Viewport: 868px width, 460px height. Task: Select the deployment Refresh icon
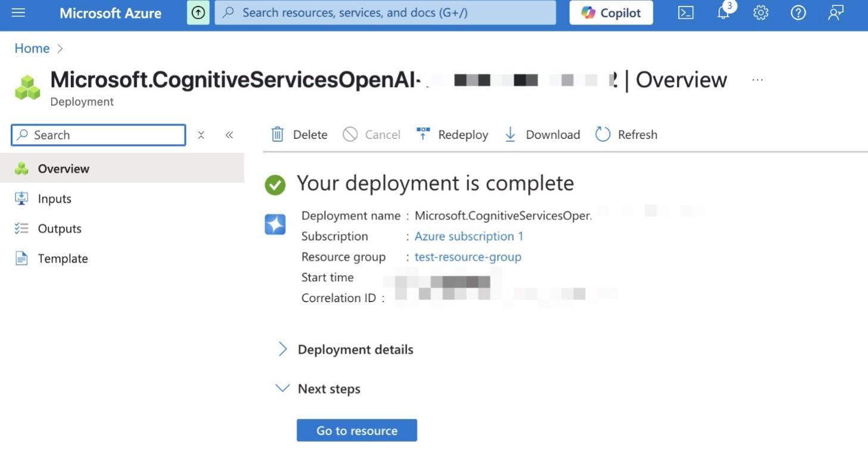(602, 134)
